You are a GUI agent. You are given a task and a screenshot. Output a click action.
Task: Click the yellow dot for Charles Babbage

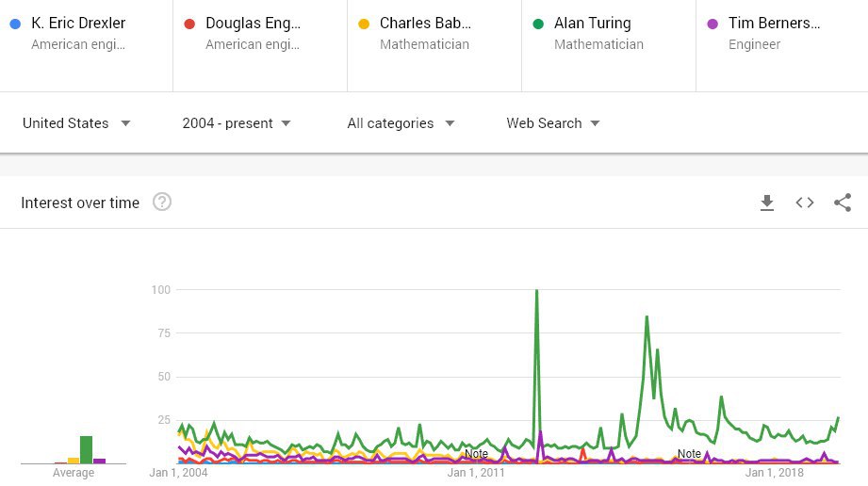pos(364,24)
